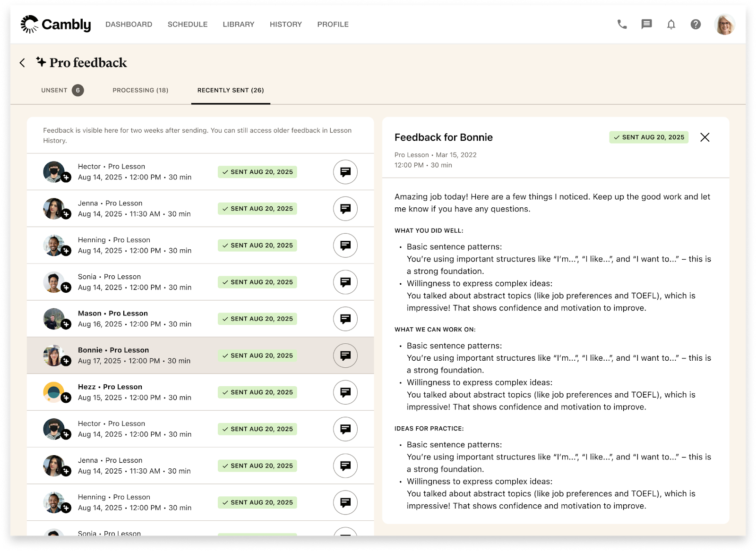Screen dimensions: 756x551
Task: Select the 'Hezz • Pro Lesson' row text
Action: pos(110,387)
